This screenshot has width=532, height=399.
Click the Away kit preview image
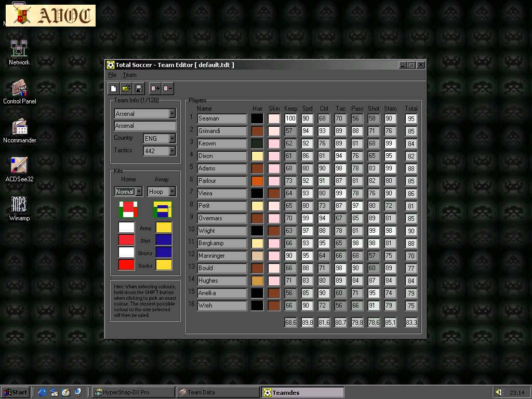[x=163, y=209]
